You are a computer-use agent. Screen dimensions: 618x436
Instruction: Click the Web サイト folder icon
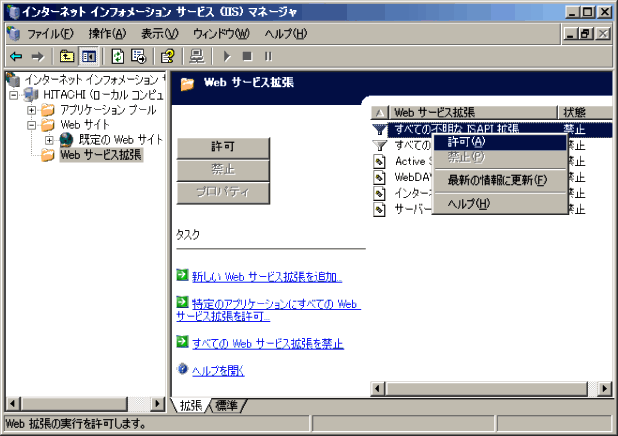point(48,125)
